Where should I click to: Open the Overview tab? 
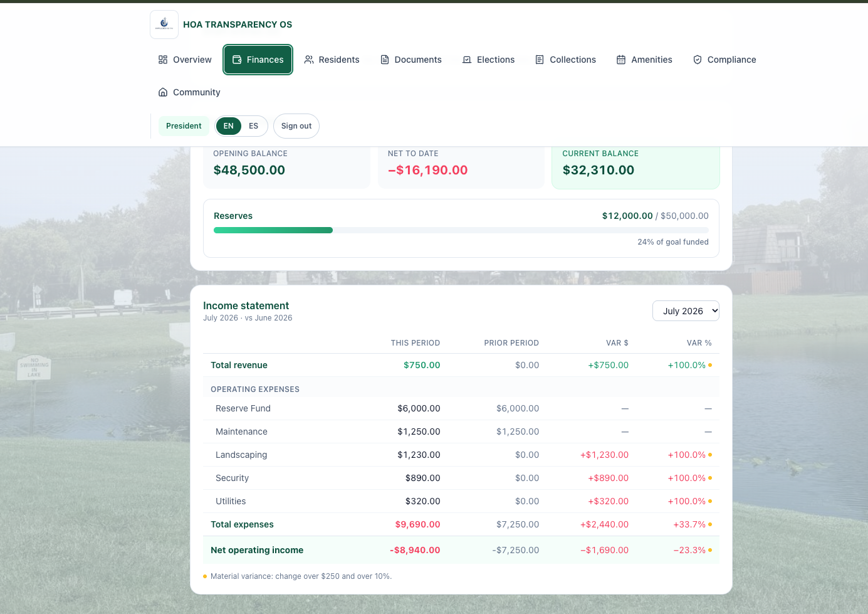pos(185,60)
